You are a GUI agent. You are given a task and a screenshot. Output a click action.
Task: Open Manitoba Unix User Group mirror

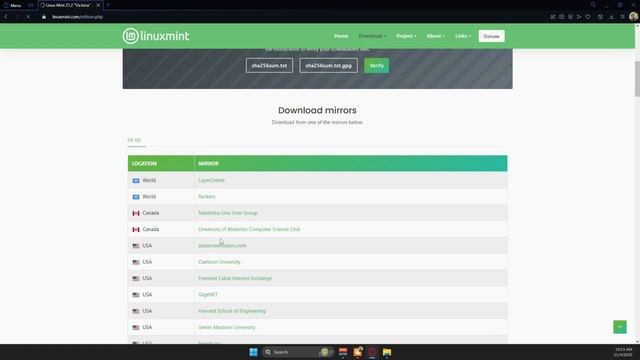point(228,213)
